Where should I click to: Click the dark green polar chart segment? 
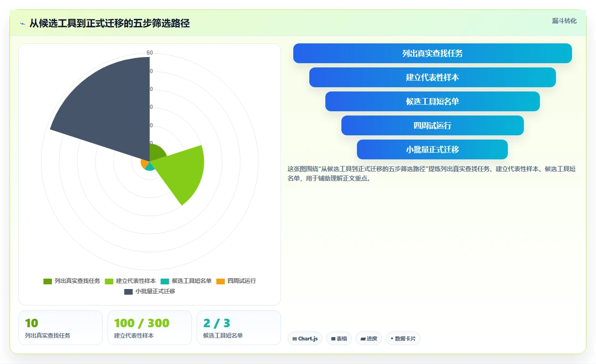157,153
